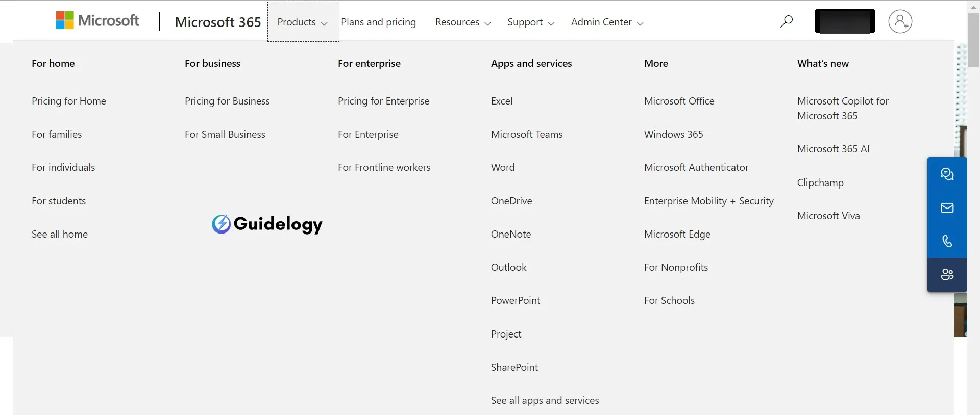
Task: Open Microsoft Copilot for Microsoft 365
Action: click(843, 108)
